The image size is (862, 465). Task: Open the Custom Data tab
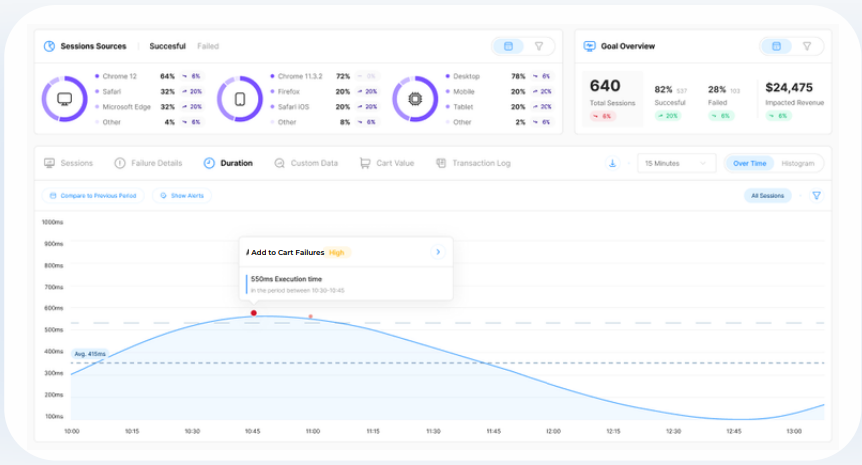point(306,163)
